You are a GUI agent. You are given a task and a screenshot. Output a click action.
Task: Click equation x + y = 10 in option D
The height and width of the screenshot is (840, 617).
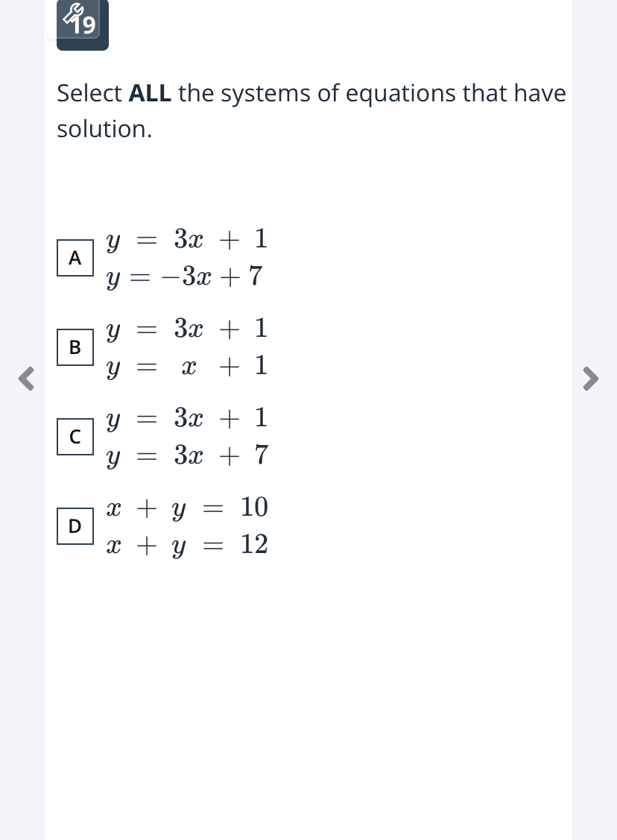[x=187, y=508]
